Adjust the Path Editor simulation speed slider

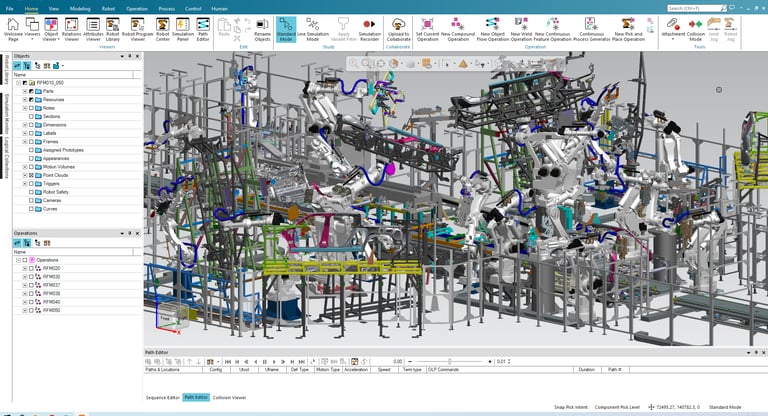point(450,361)
